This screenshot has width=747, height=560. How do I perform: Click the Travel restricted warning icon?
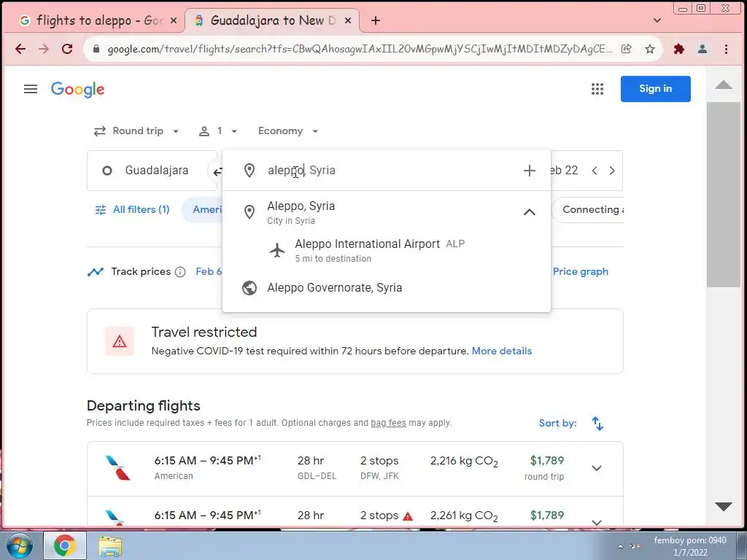pyautogui.click(x=120, y=341)
